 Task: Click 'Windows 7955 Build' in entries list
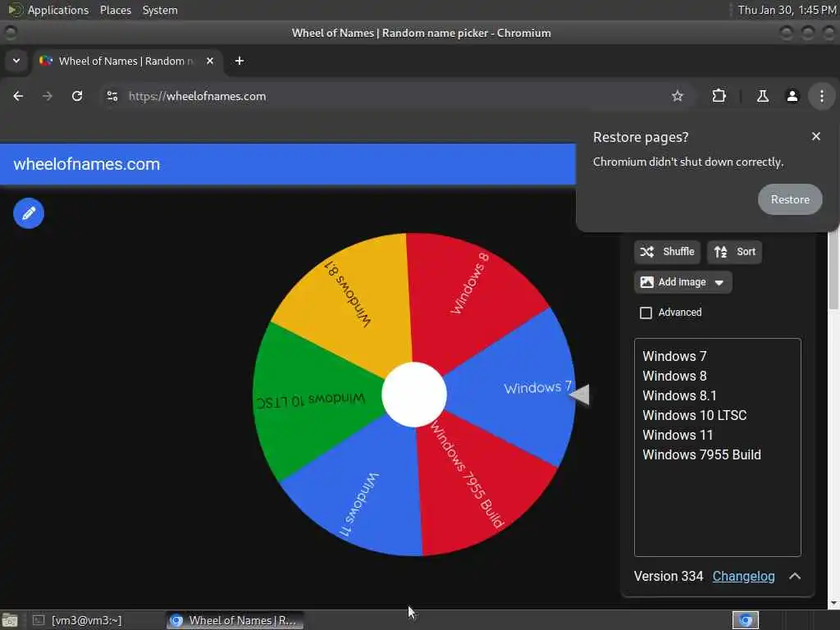(x=701, y=454)
